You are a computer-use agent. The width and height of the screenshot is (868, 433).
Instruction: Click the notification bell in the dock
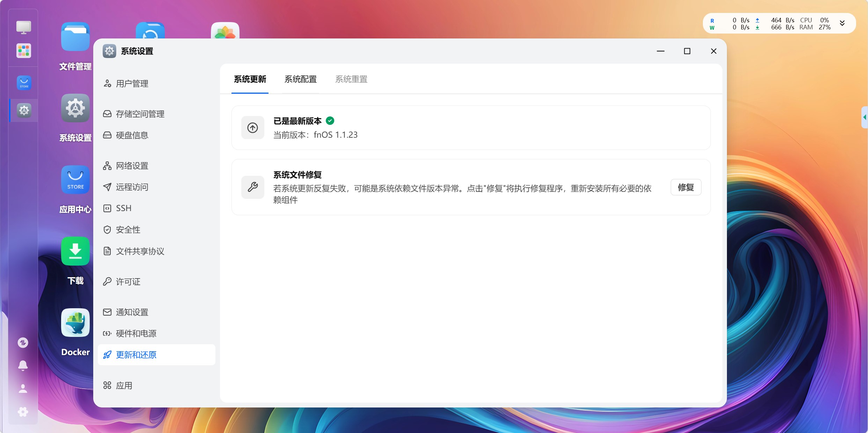[23, 365]
